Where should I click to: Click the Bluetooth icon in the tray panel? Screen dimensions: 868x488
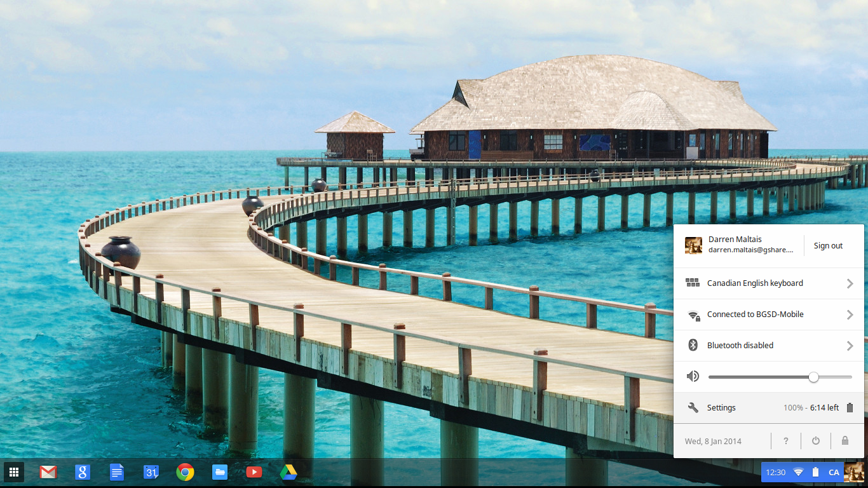[693, 346]
